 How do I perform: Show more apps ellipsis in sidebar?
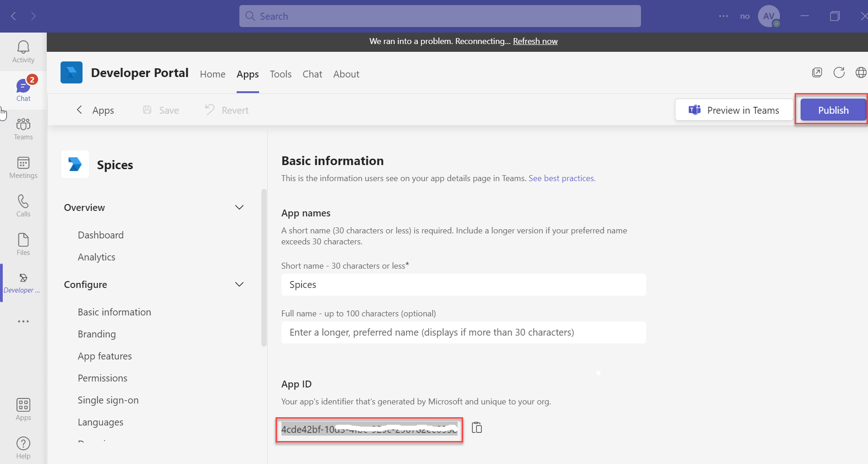[23, 321]
